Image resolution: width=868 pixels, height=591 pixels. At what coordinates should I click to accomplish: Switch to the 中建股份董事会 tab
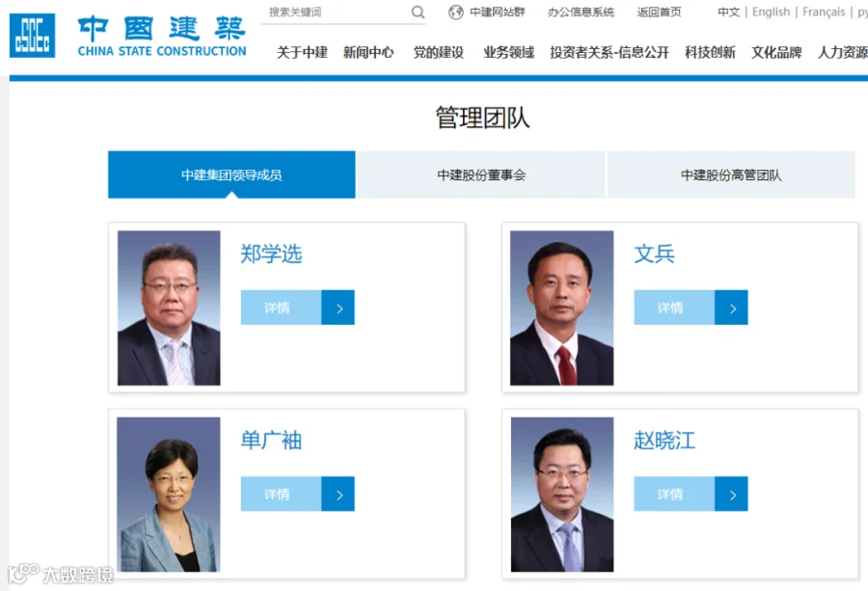coord(481,175)
